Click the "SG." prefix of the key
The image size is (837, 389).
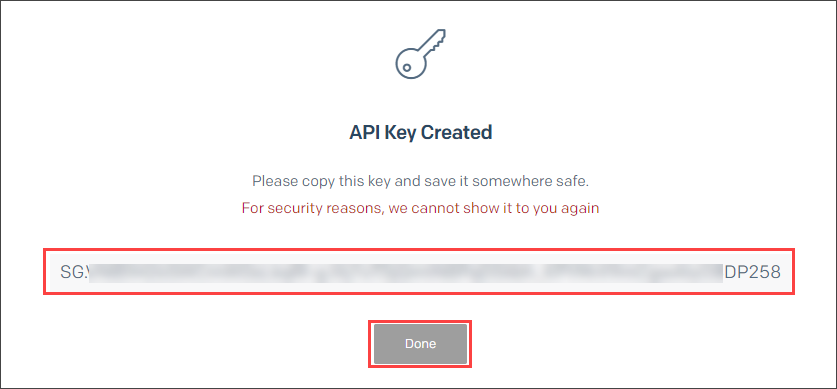pos(73,272)
